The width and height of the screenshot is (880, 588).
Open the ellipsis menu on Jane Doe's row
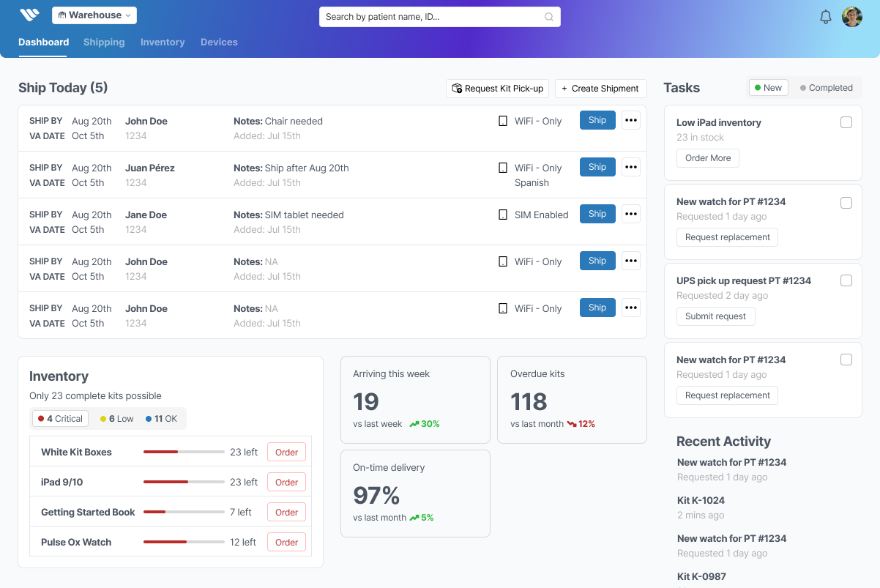click(x=630, y=214)
